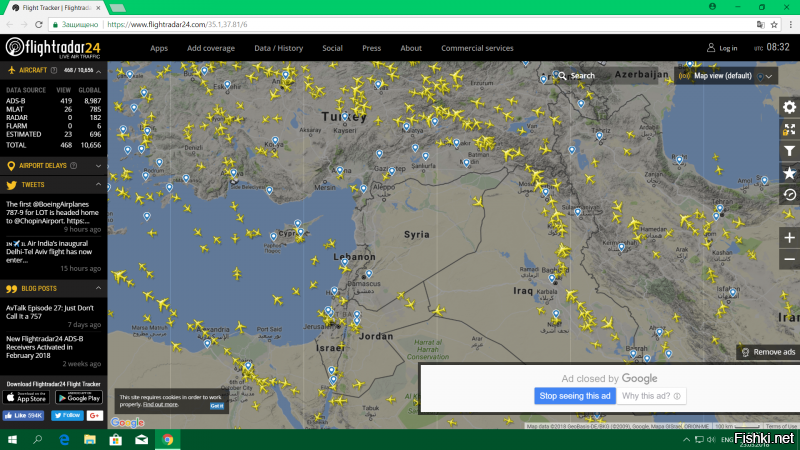800x450 pixels.
Task: Open the Press menu
Action: [x=371, y=48]
